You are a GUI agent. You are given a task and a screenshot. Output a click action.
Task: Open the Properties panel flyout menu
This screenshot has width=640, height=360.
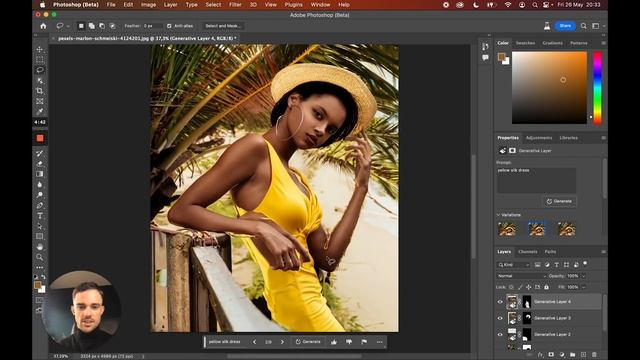point(603,138)
